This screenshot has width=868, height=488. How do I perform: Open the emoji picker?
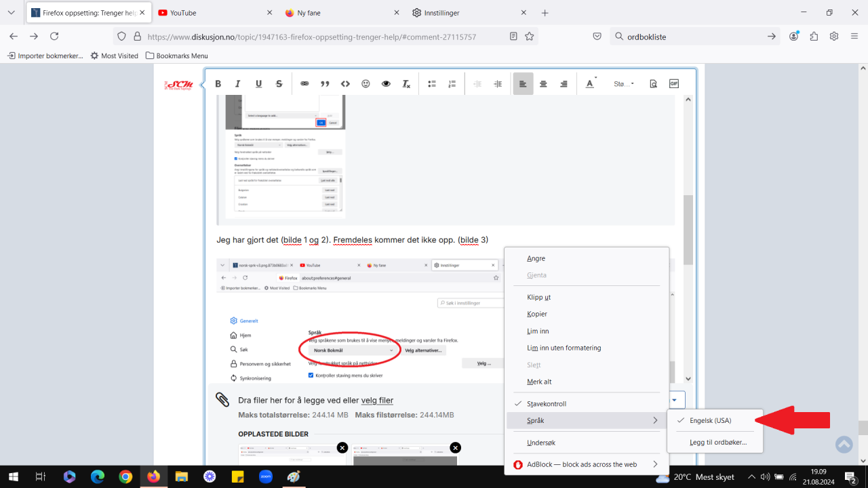(x=366, y=83)
